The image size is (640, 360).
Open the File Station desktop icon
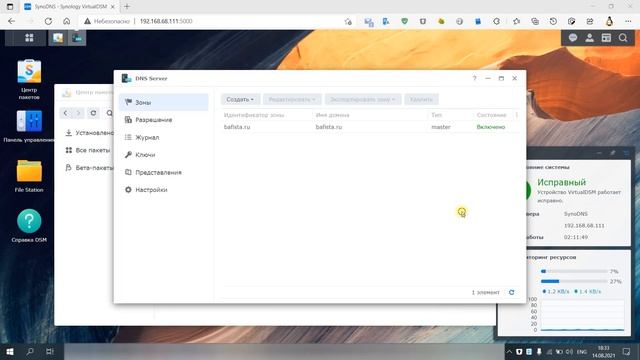point(29,176)
